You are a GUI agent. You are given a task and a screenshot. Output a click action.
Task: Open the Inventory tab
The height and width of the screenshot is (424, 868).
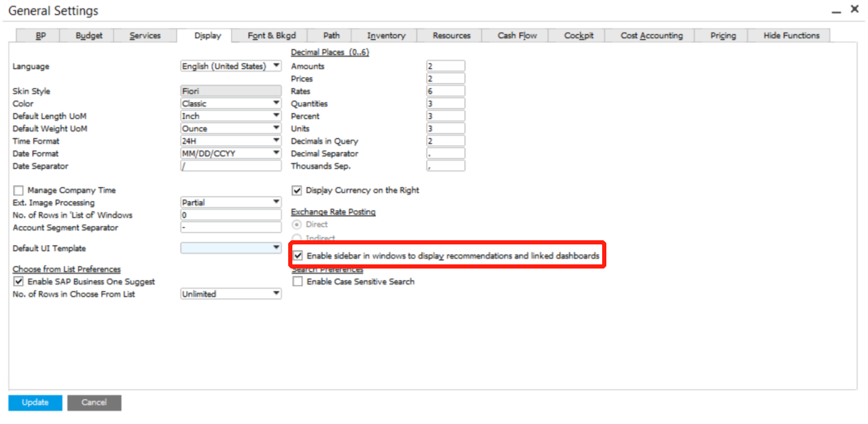click(386, 36)
